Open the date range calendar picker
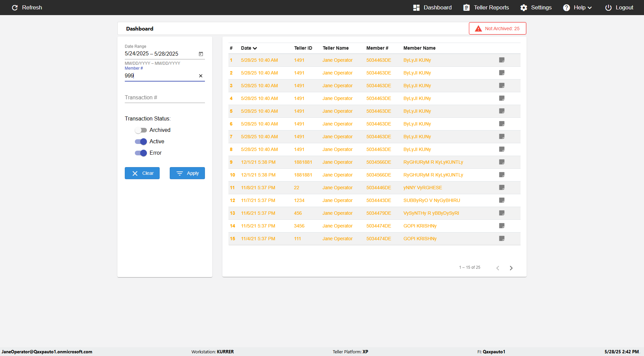Screen dimensions: 644x356 click(201, 54)
